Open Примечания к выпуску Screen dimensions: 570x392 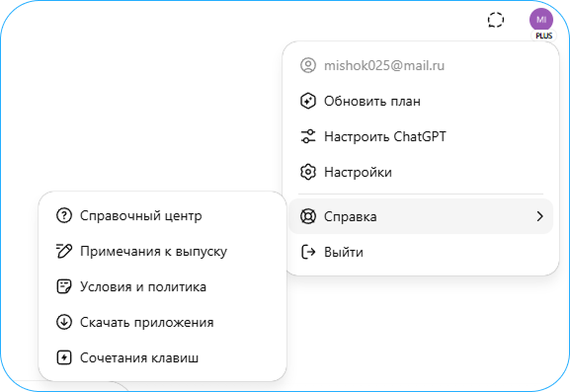coord(162,251)
